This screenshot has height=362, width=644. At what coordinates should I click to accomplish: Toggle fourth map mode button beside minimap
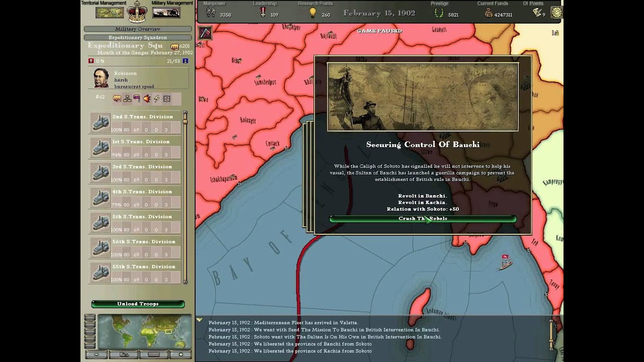[x=90, y=338]
